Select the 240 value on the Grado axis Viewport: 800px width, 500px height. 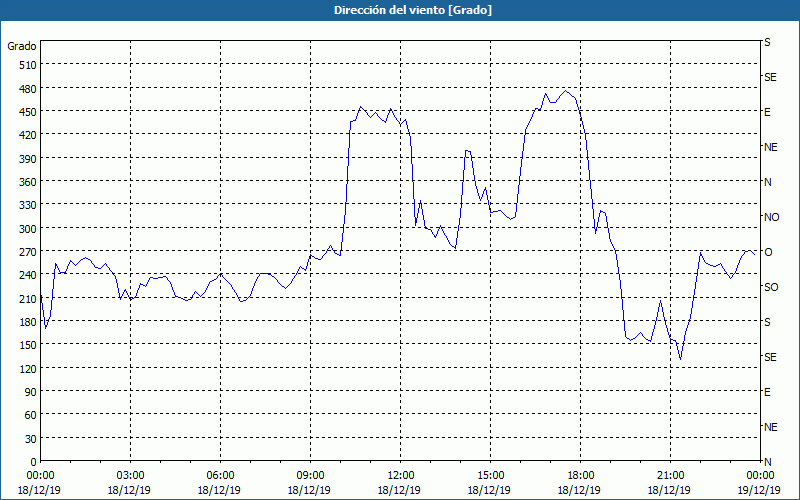(29, 275)
